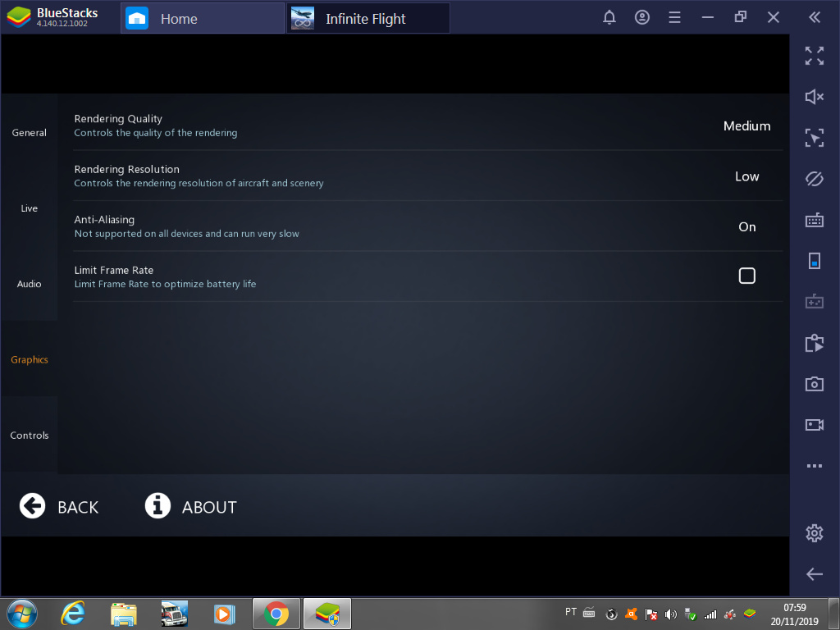
Task: Click the Limit Frame Rate label
Action: coord(113,270)
